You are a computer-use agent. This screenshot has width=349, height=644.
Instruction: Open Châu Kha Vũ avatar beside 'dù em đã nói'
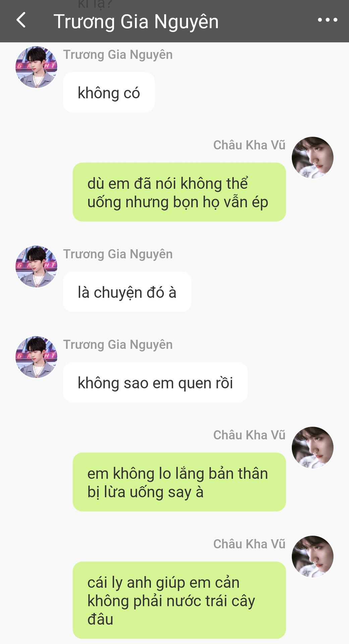(312, 158)
